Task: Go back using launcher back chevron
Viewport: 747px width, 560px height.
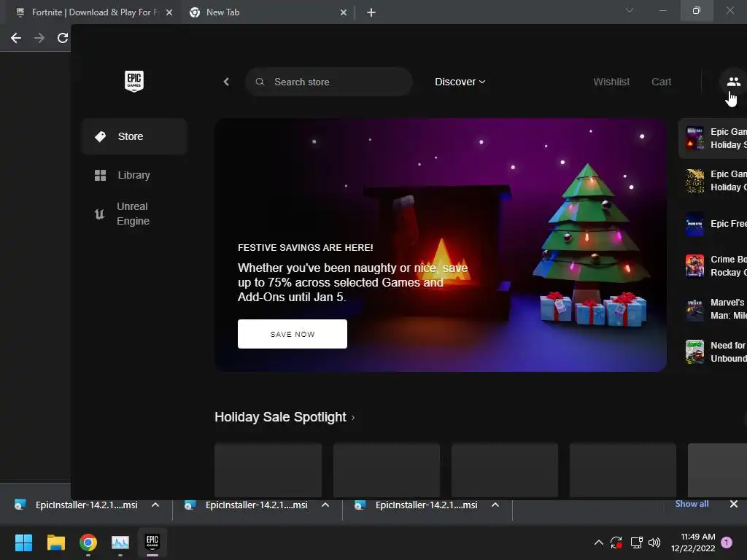Action: click(226, 82)
